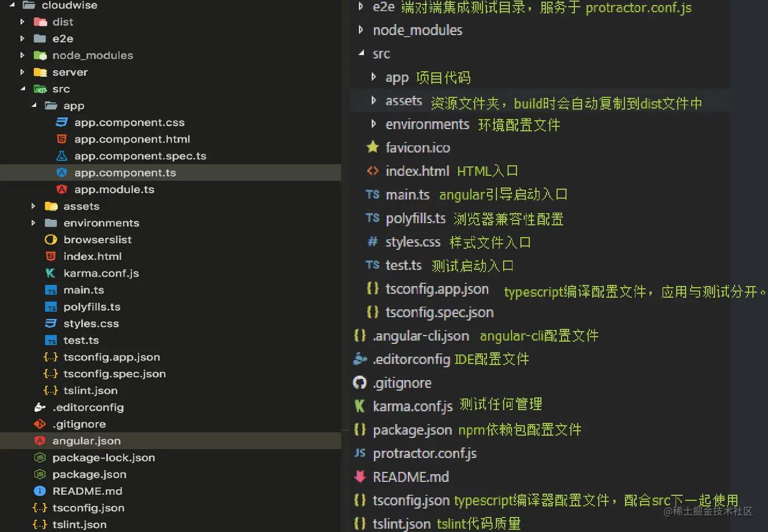Click the Karma icon beside karma.conf.js
Image resolution: width=768 pixels, height=532 pixels.
click(51, 273)
